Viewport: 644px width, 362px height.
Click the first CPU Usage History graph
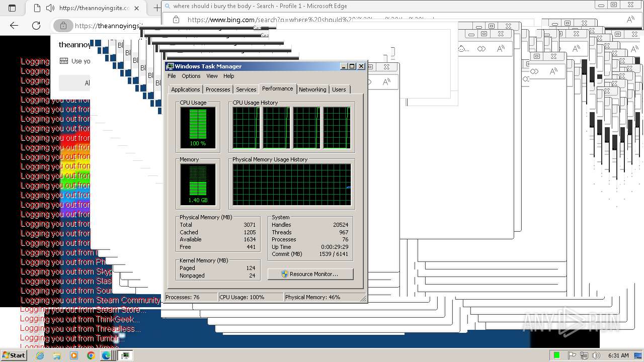(246, 128)
